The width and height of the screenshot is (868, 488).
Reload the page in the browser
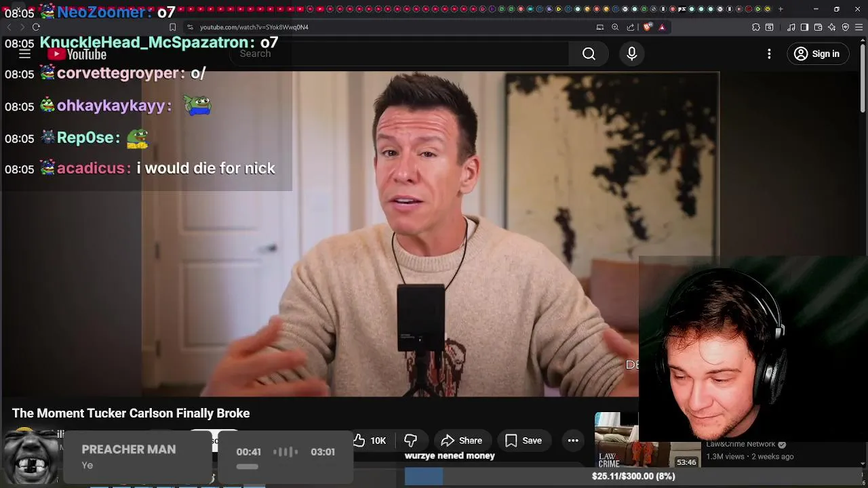(36, 27)
